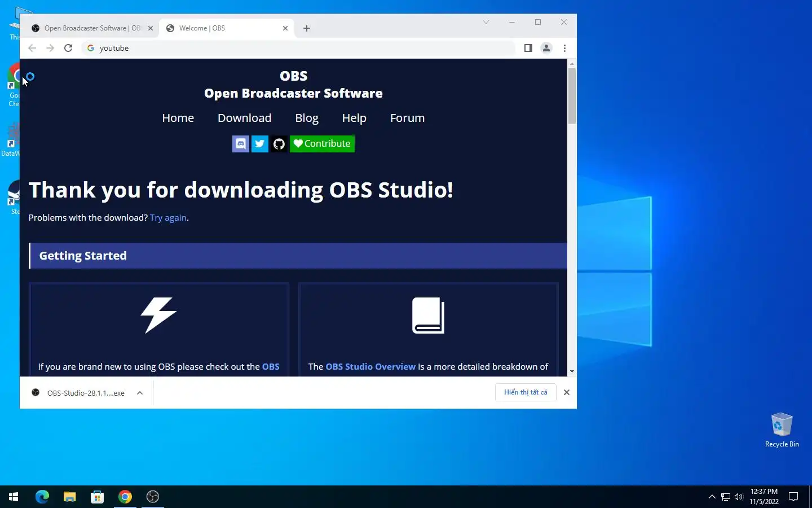Screen dimensions: 812x508
Task: Open the Windows Start menu
Action: pos(14,497)
